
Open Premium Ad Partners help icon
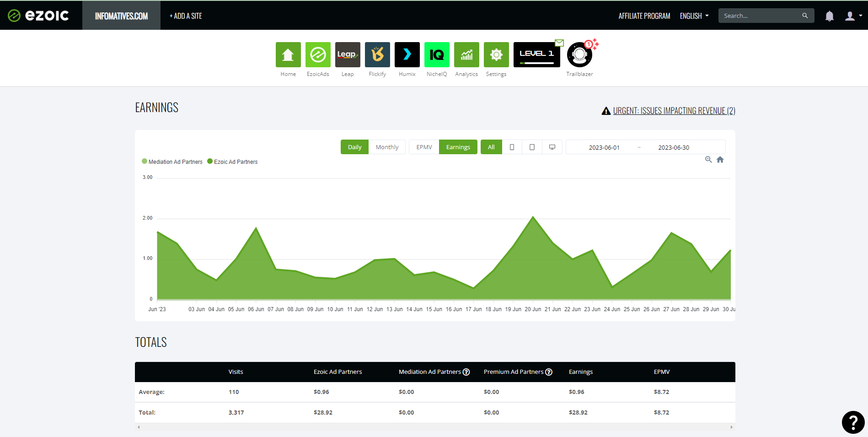click(549, 372)
